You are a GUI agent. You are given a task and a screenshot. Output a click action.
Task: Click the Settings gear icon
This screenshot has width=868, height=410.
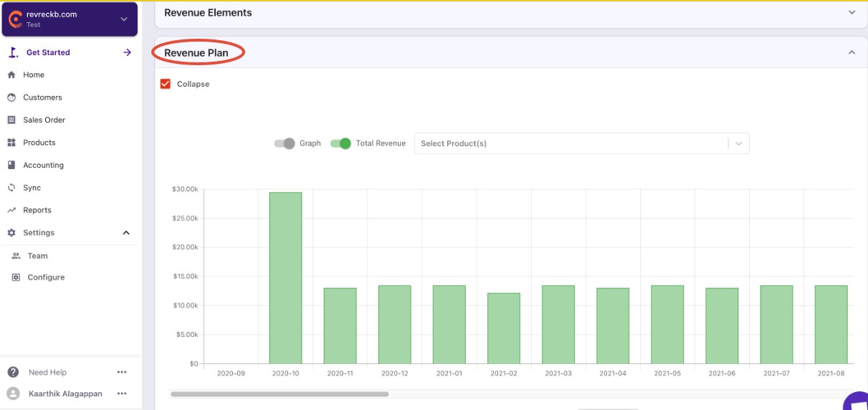(x=11, y=233)
